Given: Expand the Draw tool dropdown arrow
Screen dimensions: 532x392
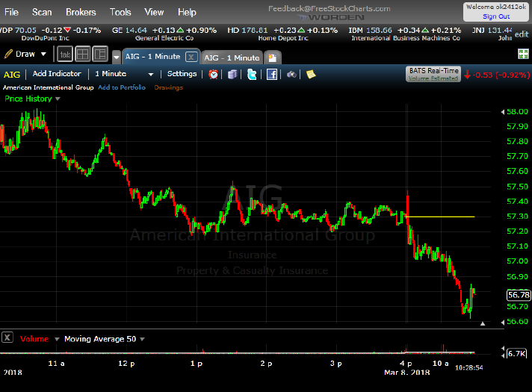Looking at the screenshot, I should click(x=43, y=54).
